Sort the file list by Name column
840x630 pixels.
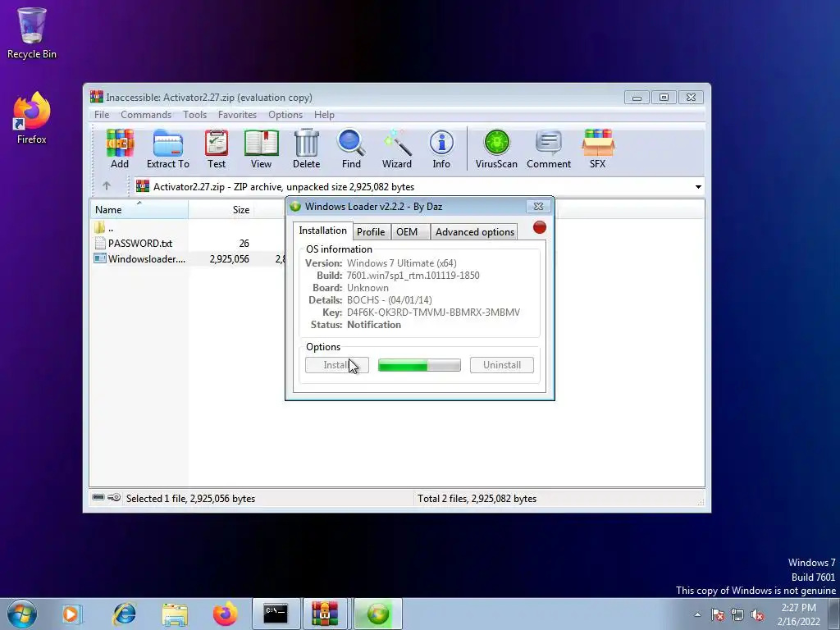(139, 209)
